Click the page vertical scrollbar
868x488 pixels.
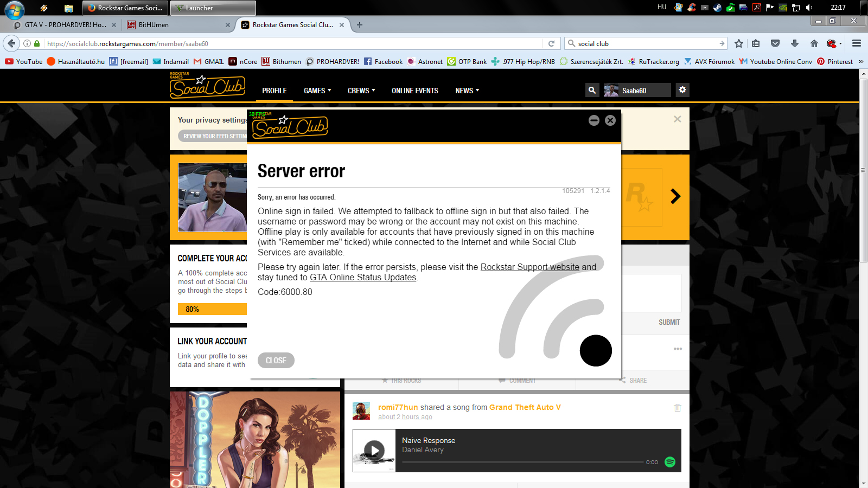(863, 170)
